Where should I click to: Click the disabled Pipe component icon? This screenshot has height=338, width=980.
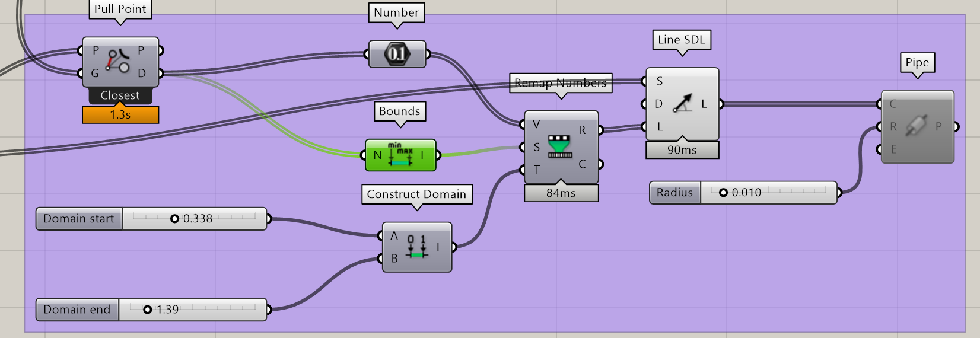[x=916, y=126]
